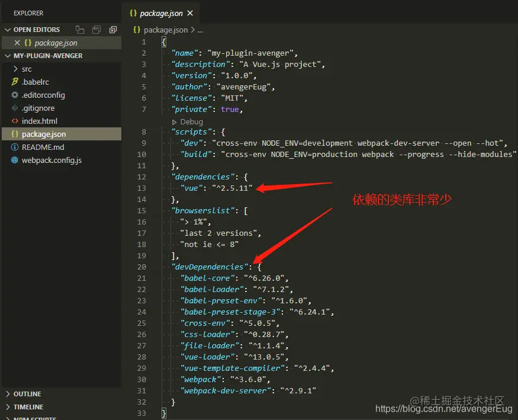This screenshot has width=518, height=420.
Task: Click the "devDependencies" key
Action: (210, 267)
